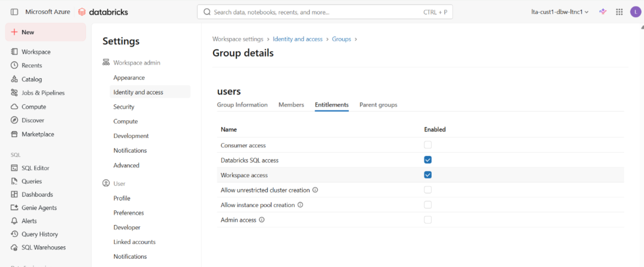This screenshot has height=267, width=644.
Task: Open the Databricks assistant sparkle icon
Action: point(603,12)
